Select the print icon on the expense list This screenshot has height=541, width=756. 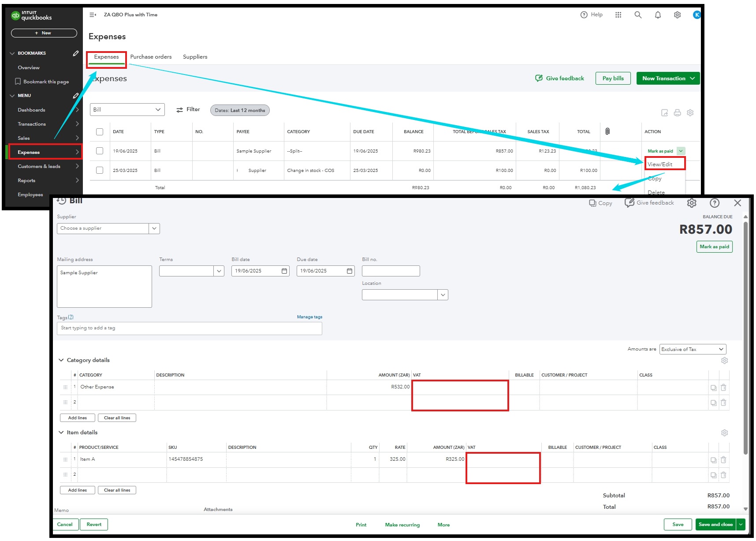(x=678, y=113)
